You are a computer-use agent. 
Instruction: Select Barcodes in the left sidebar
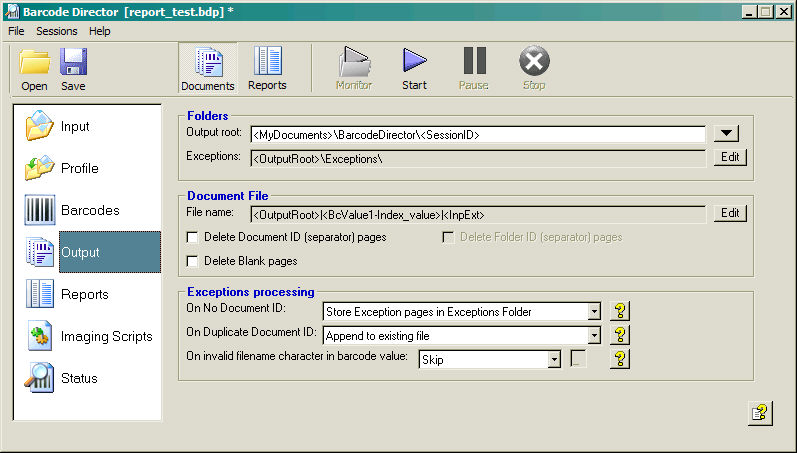click(87, 210)
